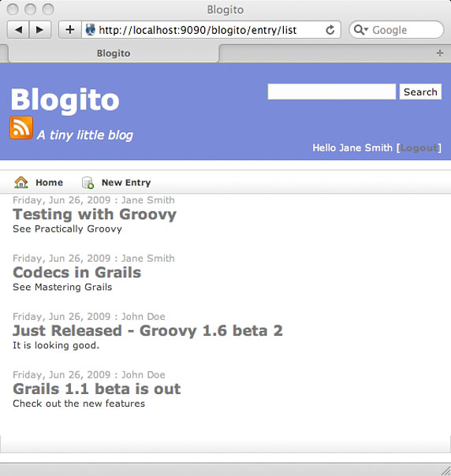The width and height of the screenshot is (451, 476).
Task: Select the Blogito browser tab
Action: pos(114,53)
